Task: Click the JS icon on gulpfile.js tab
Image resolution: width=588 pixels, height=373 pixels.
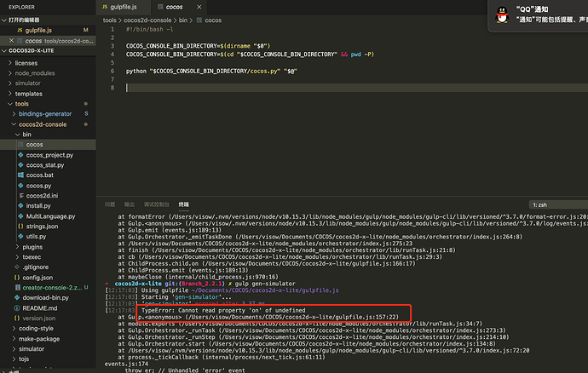Action: [x=105, y=7]
